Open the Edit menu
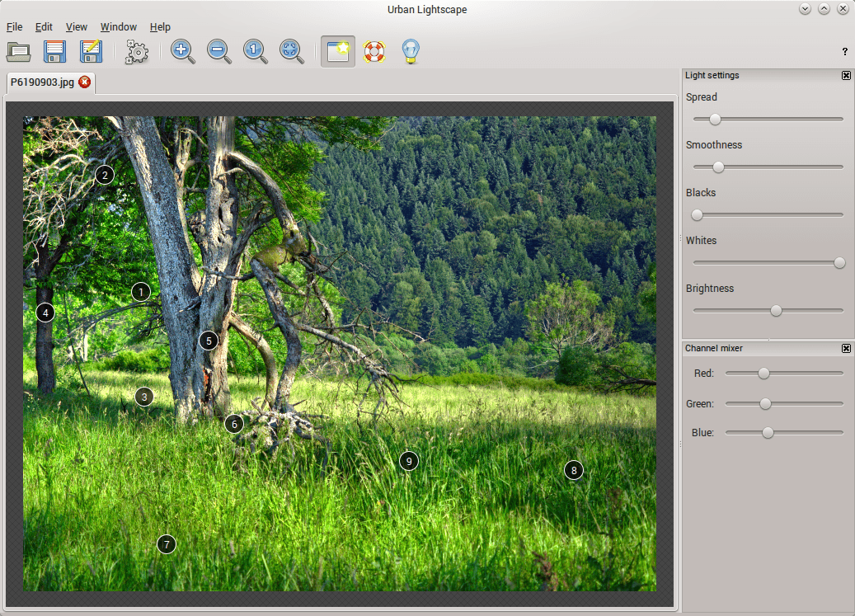This screenshot has height=616, width=855. (44, 26)
